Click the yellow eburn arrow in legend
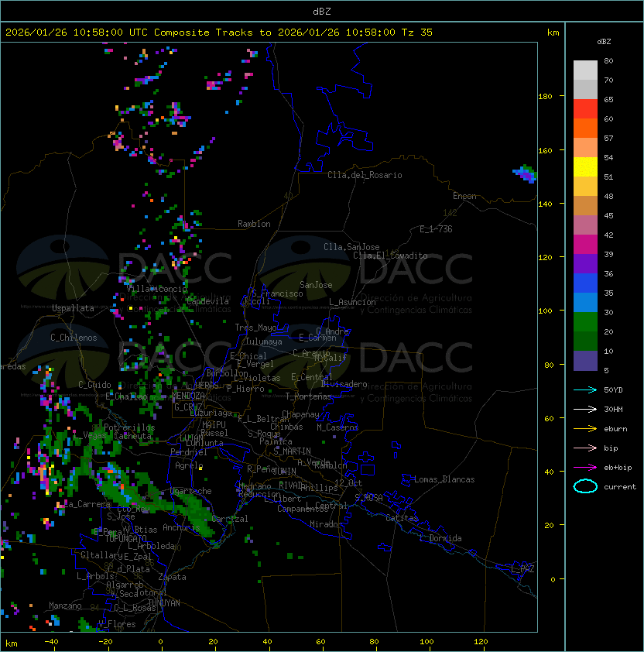The image size is (644, 652). coord(585,429)
